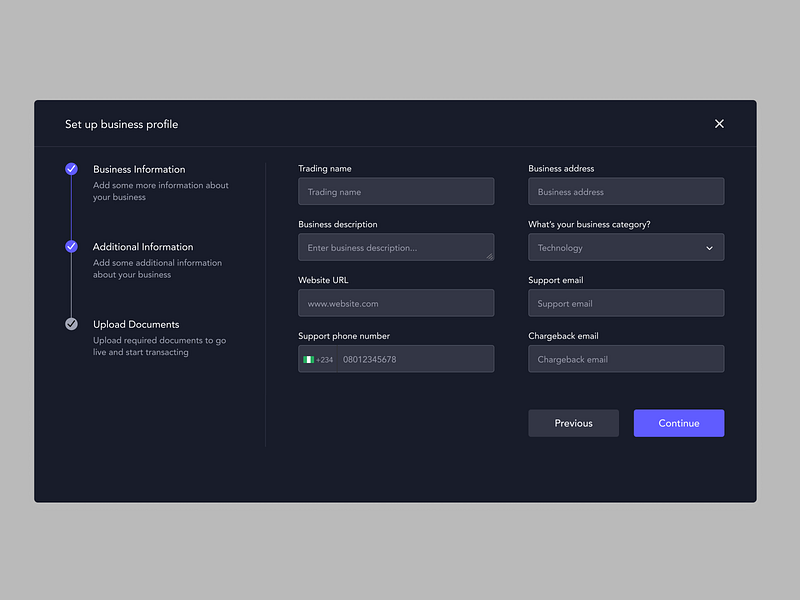Viewport: 800px width, 600px height.
Task: Click the +234 country code indicator
Action: (324, 358)
